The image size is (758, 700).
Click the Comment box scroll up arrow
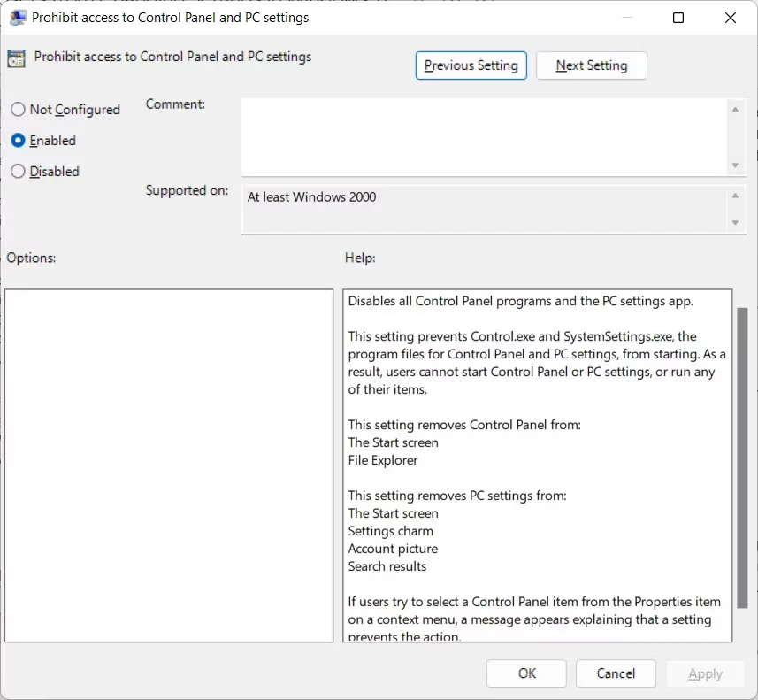tap(735, 109)
